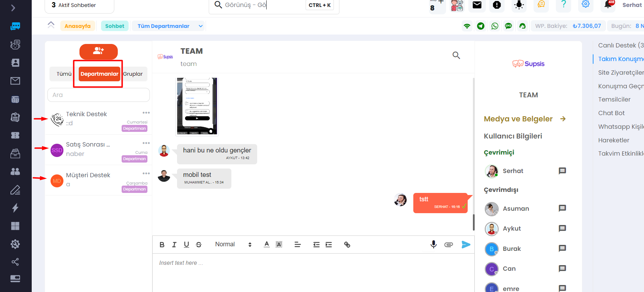
Task: Open the question mark help icon
Action: coord(563,5)
